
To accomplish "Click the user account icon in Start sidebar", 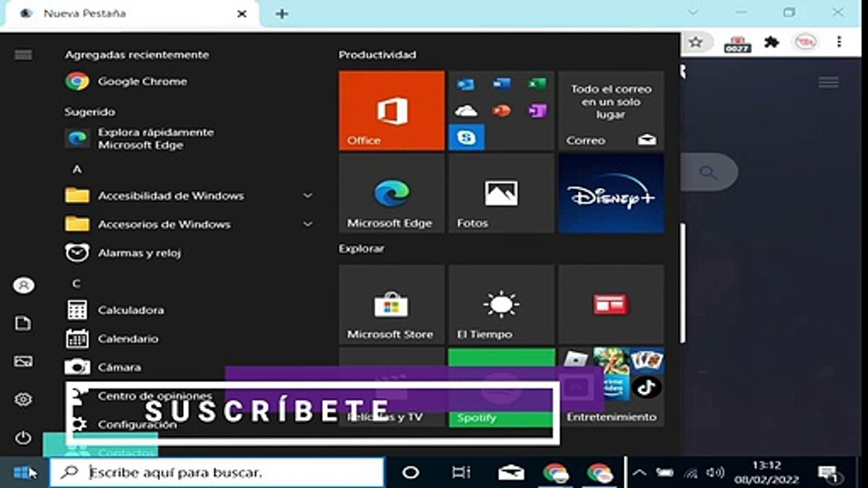I will point(23,285).
